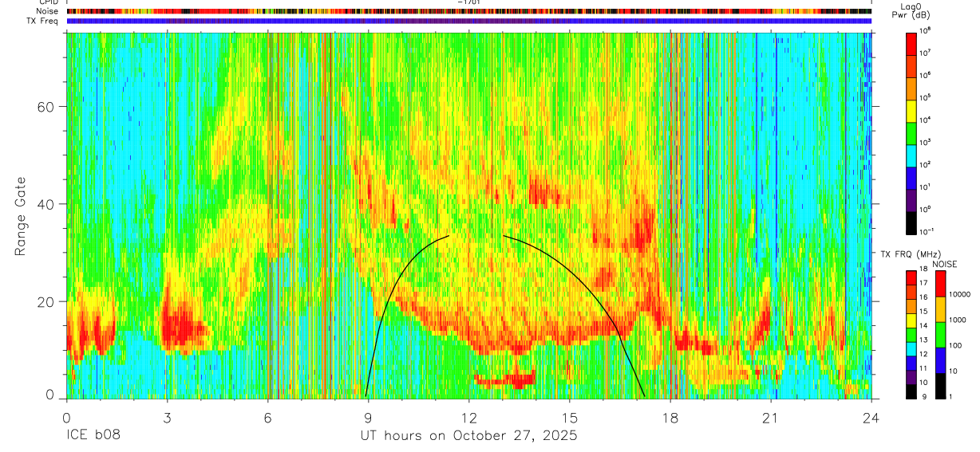
Task: Click the "Range Gate" y-axis label
Action: pos(19,214)
